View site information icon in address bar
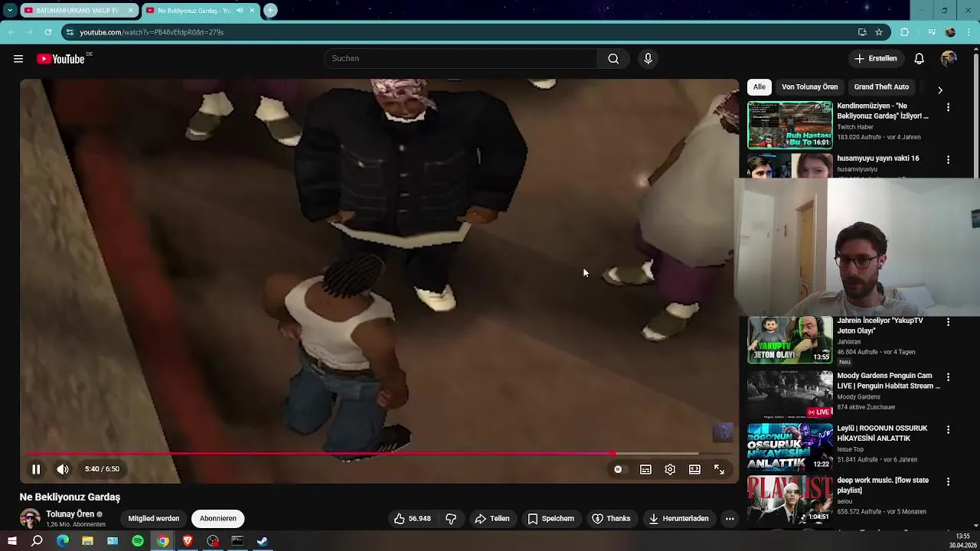980x551 pixels. [70, 32]
